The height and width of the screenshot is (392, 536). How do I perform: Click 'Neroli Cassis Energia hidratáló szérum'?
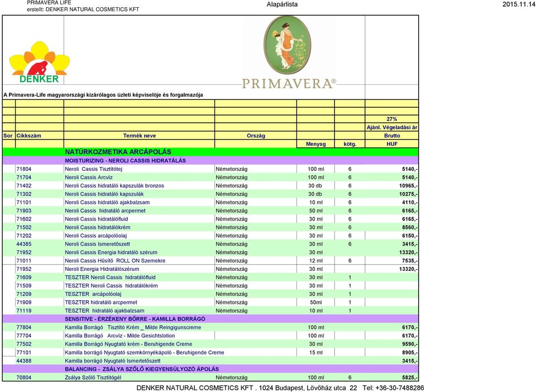(111, 252)
